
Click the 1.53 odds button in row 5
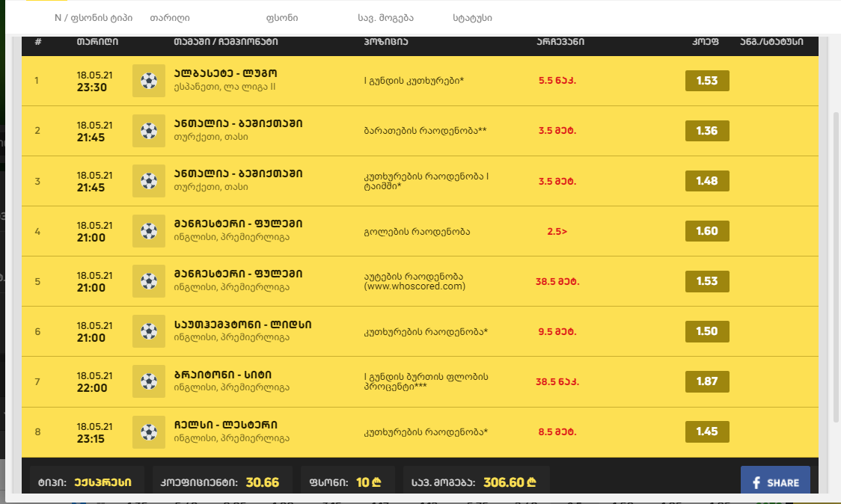707,281
